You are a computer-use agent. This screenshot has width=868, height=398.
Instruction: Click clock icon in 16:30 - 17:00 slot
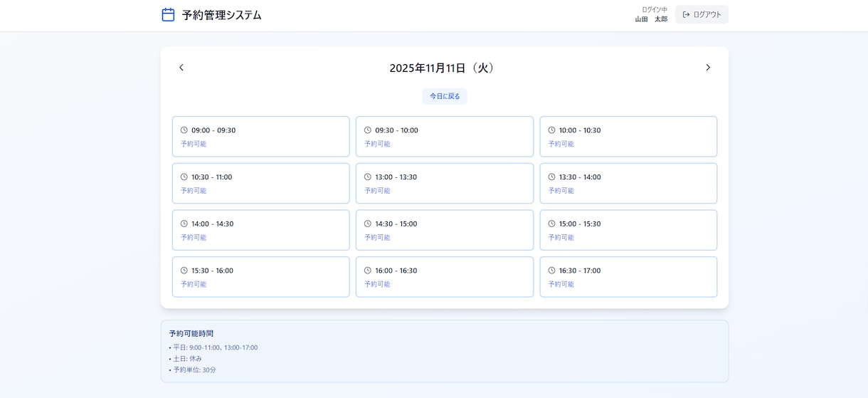[x=552, y=271]
